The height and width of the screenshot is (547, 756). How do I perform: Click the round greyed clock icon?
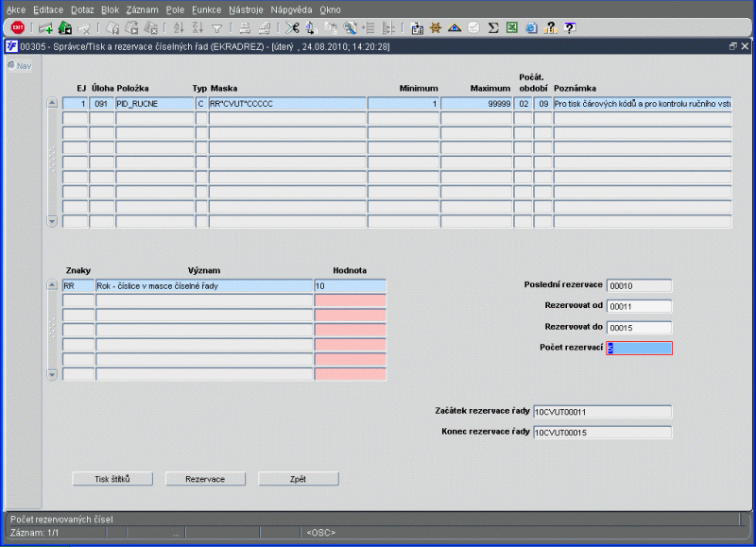(474, 28)
